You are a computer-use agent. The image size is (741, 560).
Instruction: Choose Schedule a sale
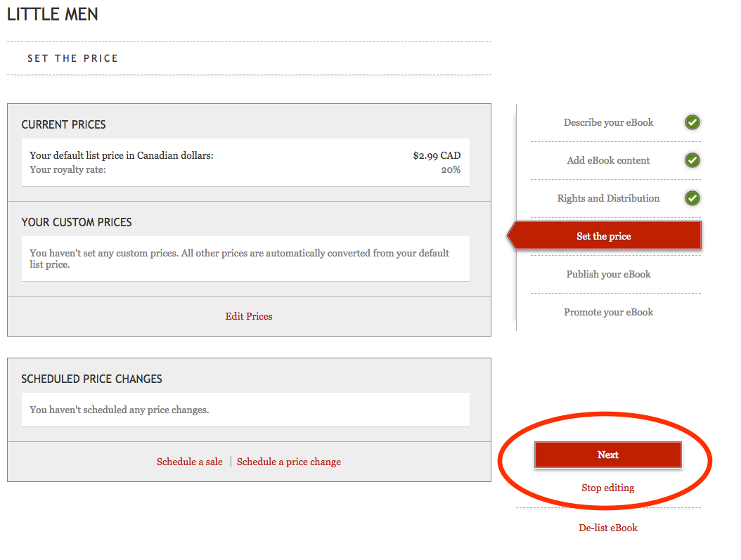coord(190,462)
